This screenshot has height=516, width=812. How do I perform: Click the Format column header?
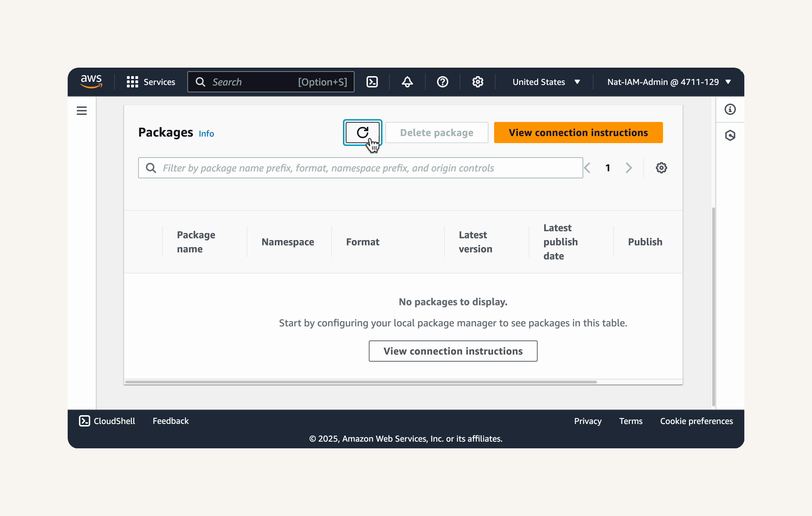coord(363,242)
